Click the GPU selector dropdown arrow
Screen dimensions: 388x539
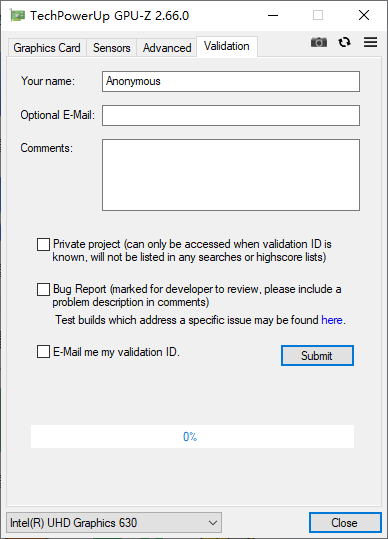pyautogui.click(x=213, y=523)
